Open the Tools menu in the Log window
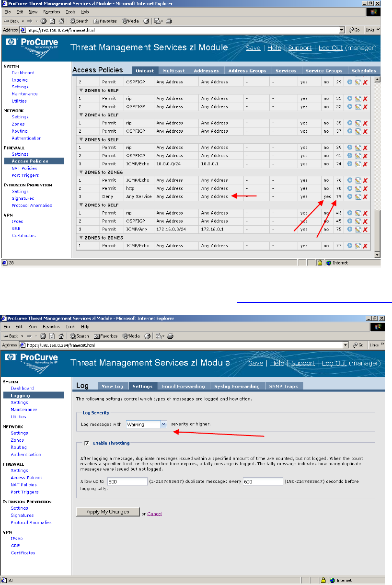This screenshot has width=392, height=585. point(71,327)
